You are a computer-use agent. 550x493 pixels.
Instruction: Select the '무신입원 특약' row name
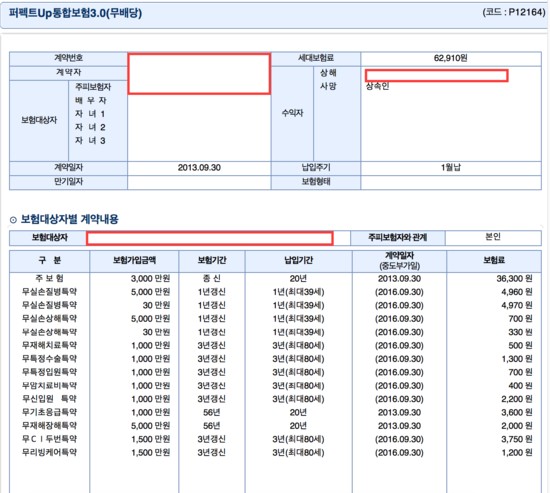[49, 399]
